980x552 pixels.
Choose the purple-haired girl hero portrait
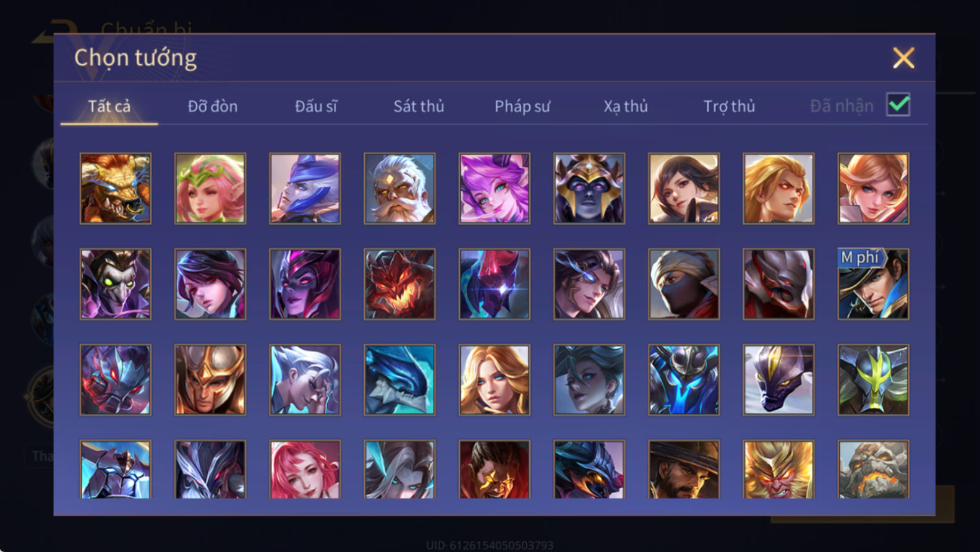494,189
